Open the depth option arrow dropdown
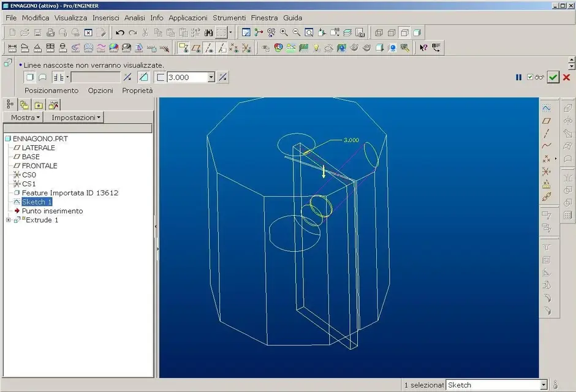Viewport: 576px width, 392px height. pos(67,77)
